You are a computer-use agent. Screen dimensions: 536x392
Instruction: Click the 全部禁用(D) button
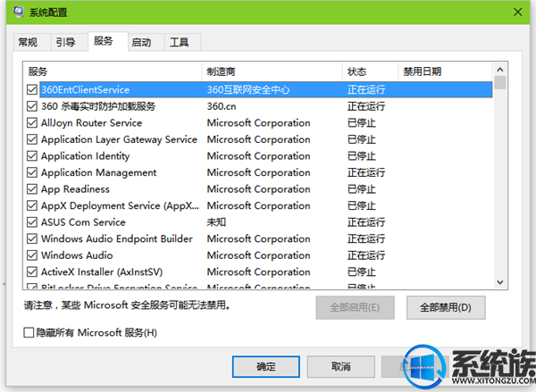[446, 307]
